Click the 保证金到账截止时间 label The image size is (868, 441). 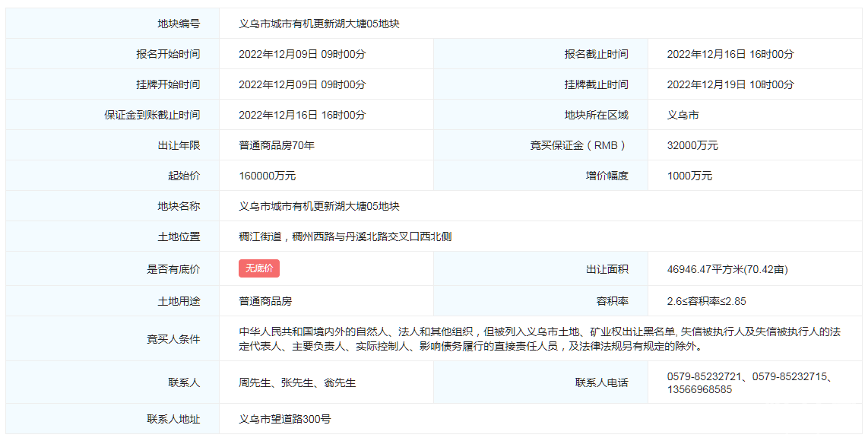152,115
